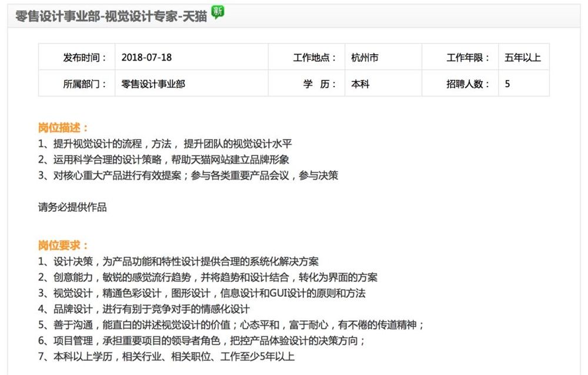Click the job title 零售设计事业部-视觉设计专家-天猫
The height and width of the screenshot is (375, 588).
(111, 16)
